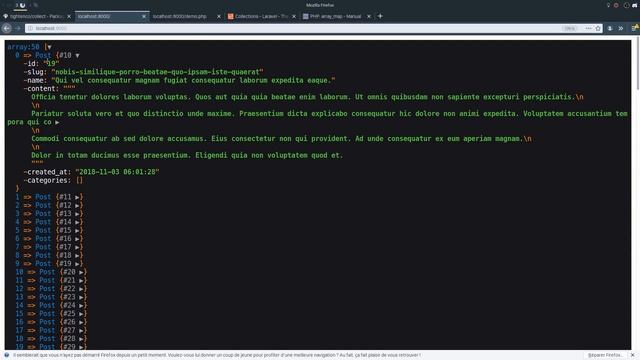Expand Post #19 at index 9
This screenshot has width=640, height=360.
tap(77, 264)
